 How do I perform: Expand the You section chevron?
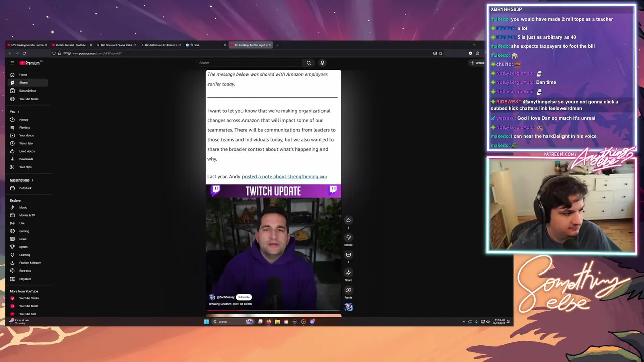coord(18,112)
